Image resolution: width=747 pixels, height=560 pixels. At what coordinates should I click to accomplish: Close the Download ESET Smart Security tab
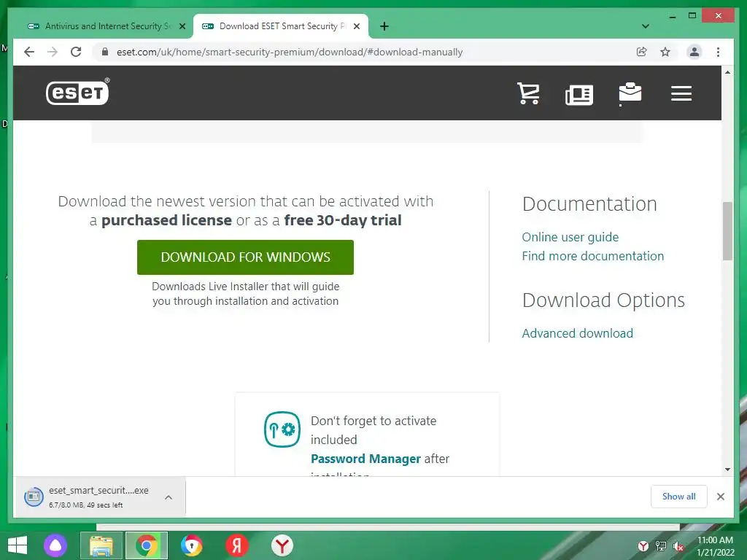point(356,27)
